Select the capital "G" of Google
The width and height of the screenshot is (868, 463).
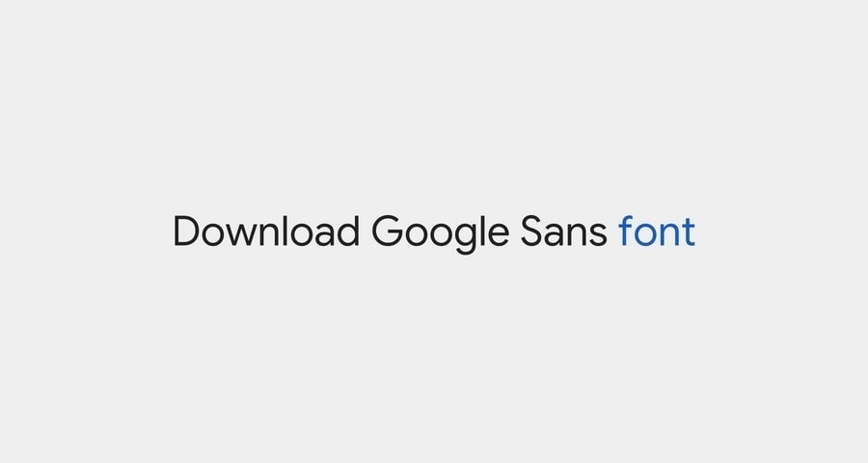pyautogui.click(x=387, y=231)
